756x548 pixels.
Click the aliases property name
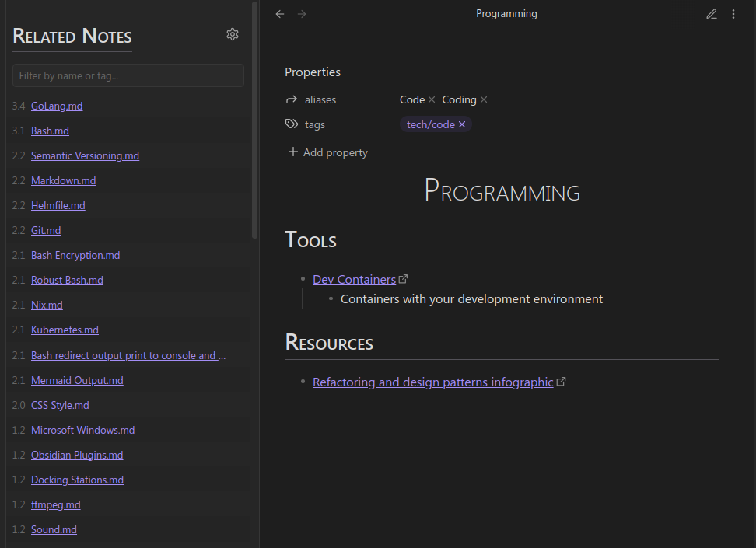click(320, 99)
